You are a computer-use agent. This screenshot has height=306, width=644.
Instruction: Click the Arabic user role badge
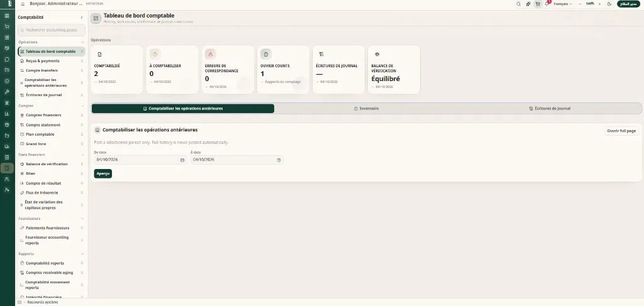(x=628, y=4)
